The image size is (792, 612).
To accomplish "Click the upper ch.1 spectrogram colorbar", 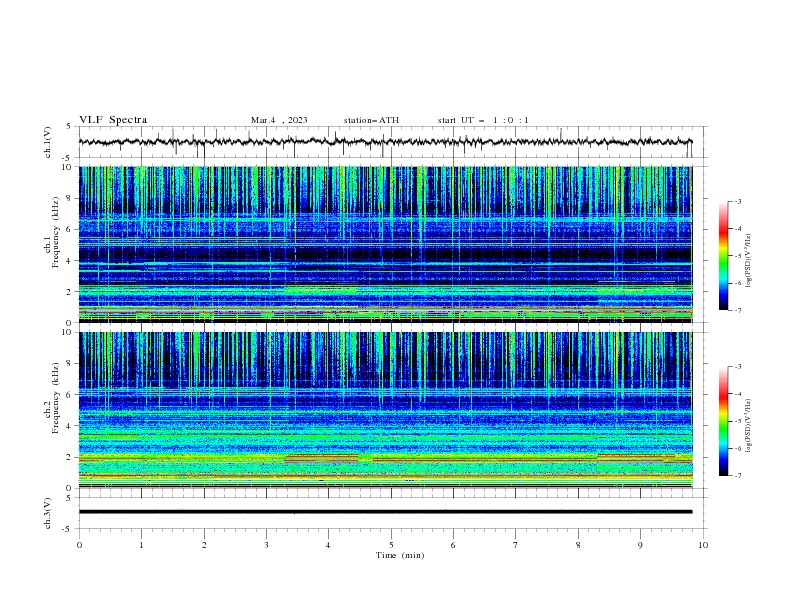I will 723,255.
